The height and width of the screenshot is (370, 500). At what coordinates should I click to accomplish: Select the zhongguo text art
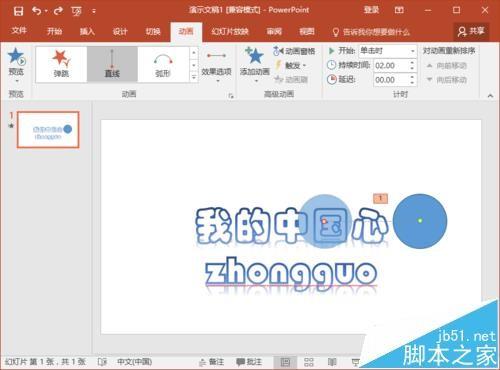(x=291, y=274)
